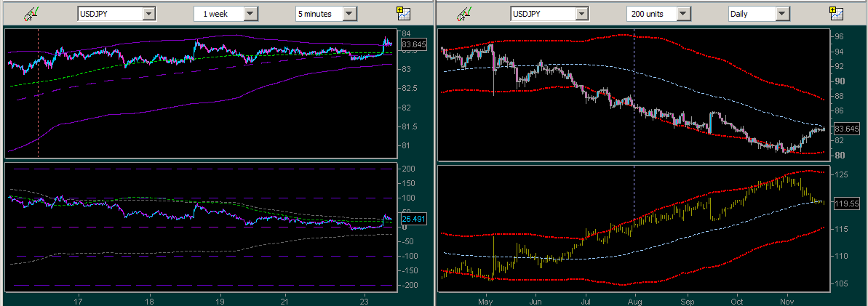
Task: Click the add chart icon in left panel
Action: [403, 13]
